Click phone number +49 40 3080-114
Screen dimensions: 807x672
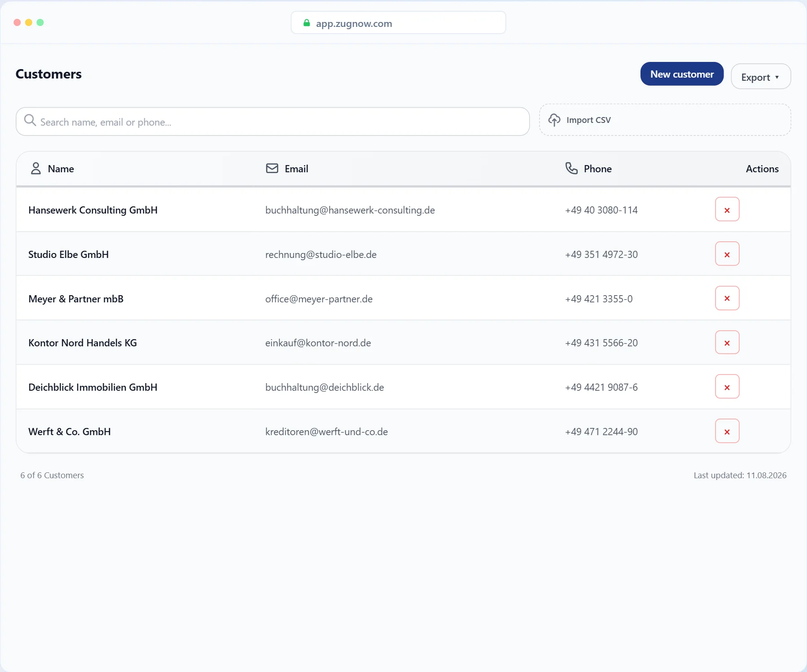click(601, 210)
